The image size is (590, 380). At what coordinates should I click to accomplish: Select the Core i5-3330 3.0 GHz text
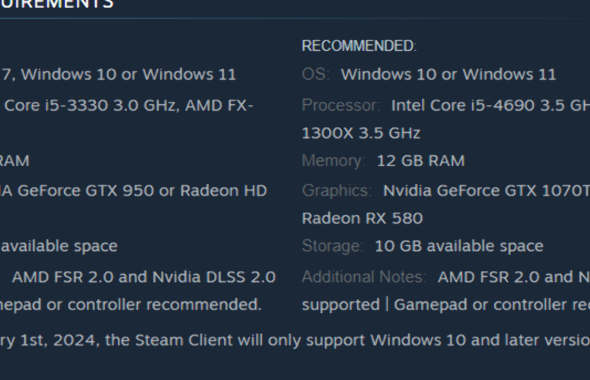(90, 105)
